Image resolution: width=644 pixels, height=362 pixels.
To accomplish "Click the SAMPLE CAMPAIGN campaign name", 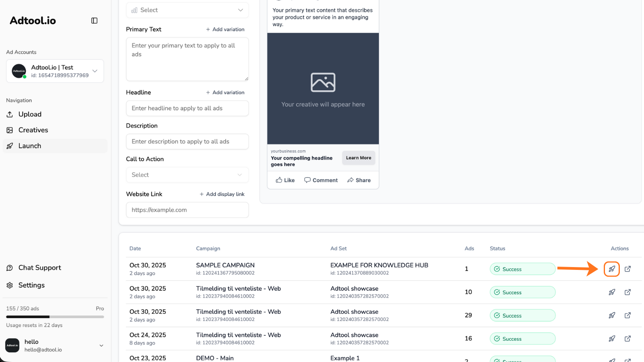I will tap(225, 265).
